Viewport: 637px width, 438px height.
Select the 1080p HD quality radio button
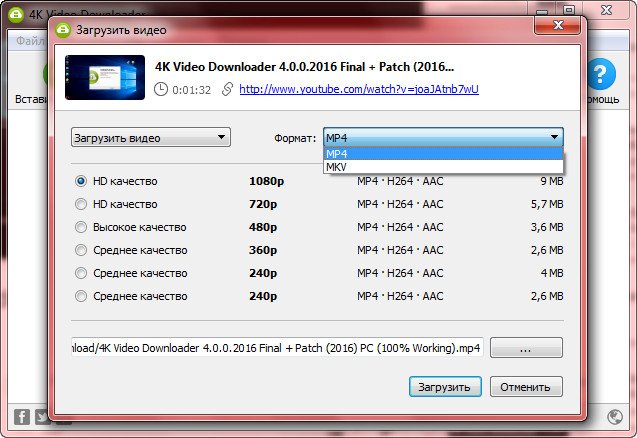pos(81,181)
